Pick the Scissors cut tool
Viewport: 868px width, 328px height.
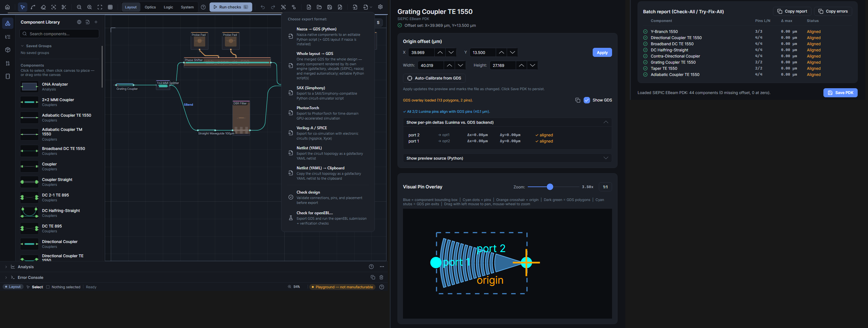click(x=64, y=7)
